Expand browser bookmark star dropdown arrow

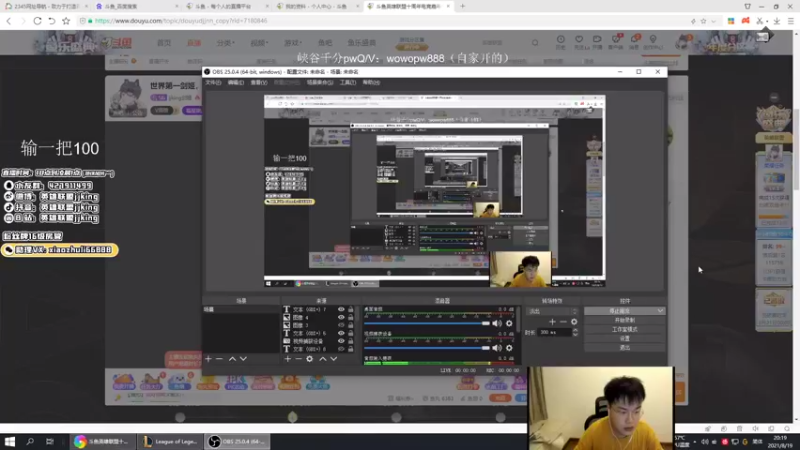point(713,21)
